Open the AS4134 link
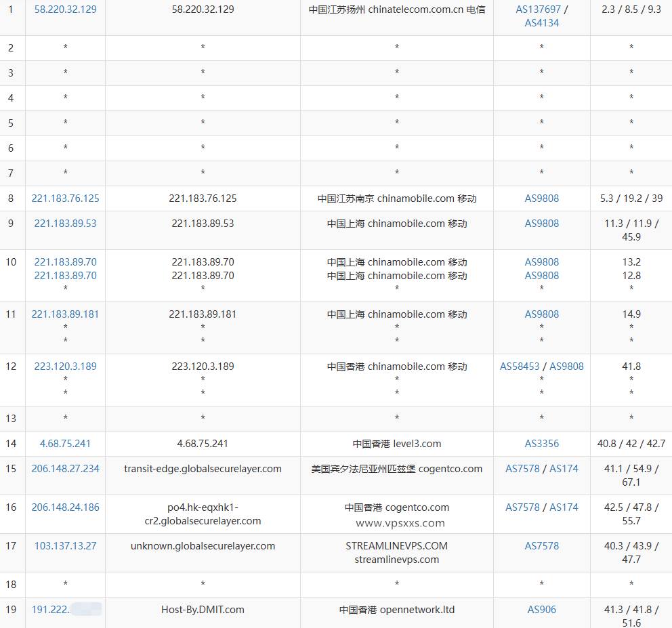This screenshot has width=672, height=628. [x=542, y=23]
